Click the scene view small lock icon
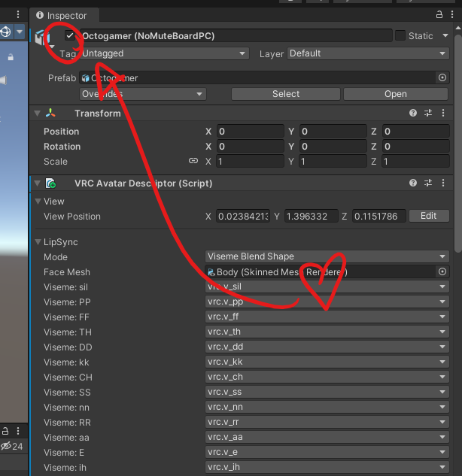 (x=11, y=56)
